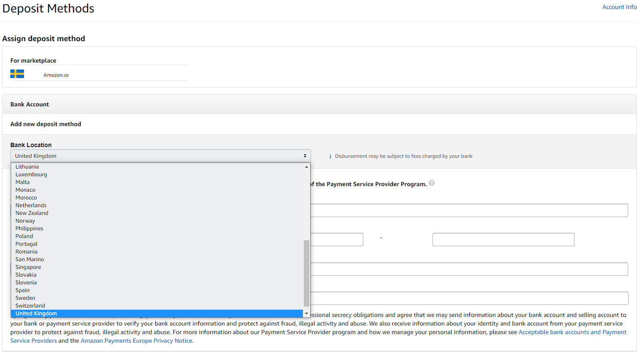Choose Sweden as bank location
The height and width of the screenshot is (353, 644).
pos(157,298)
